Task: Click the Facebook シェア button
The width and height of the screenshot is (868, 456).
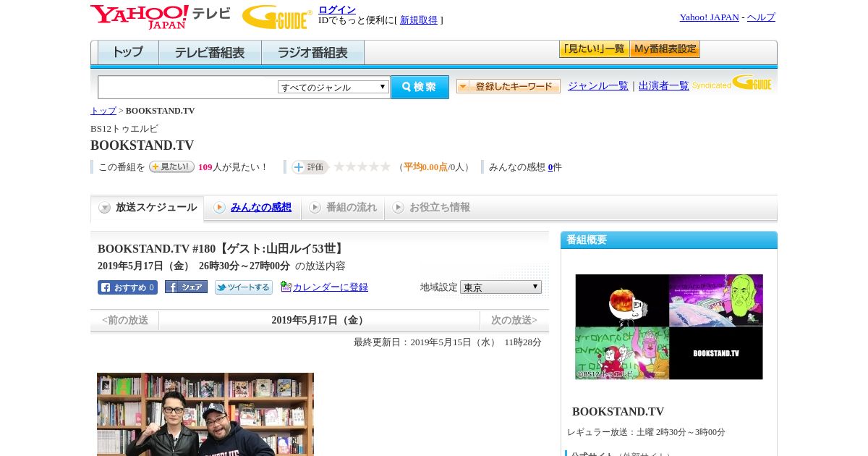Action: (186, 287)
